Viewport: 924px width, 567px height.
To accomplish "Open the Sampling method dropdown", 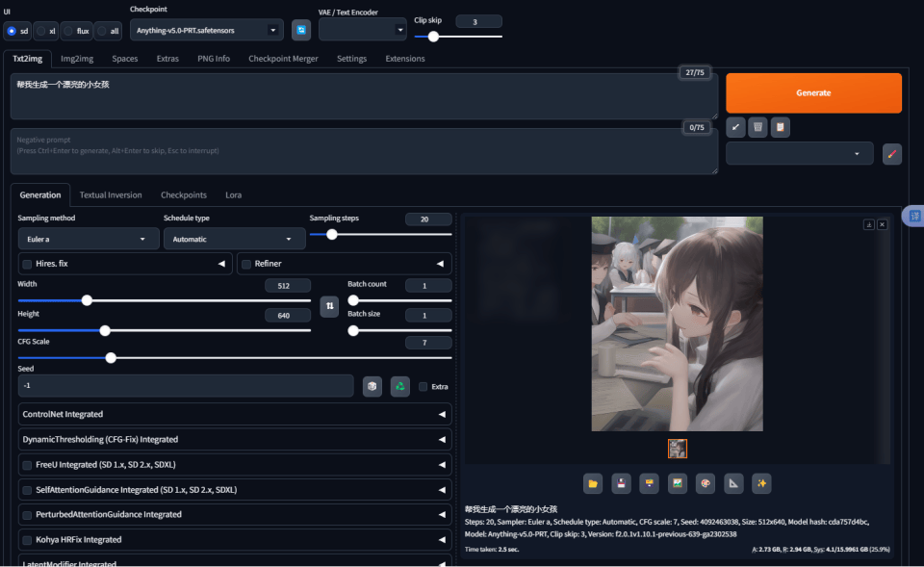I will click(89, 239).
